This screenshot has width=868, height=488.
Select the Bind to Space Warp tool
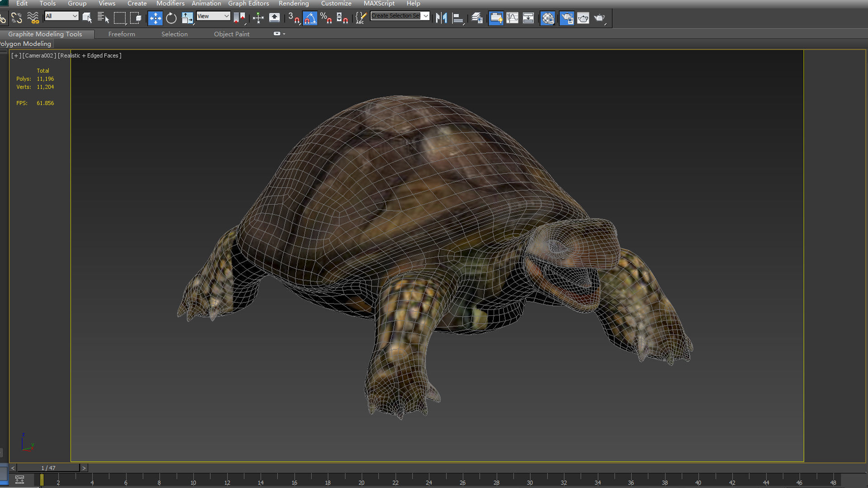(33, 18)
